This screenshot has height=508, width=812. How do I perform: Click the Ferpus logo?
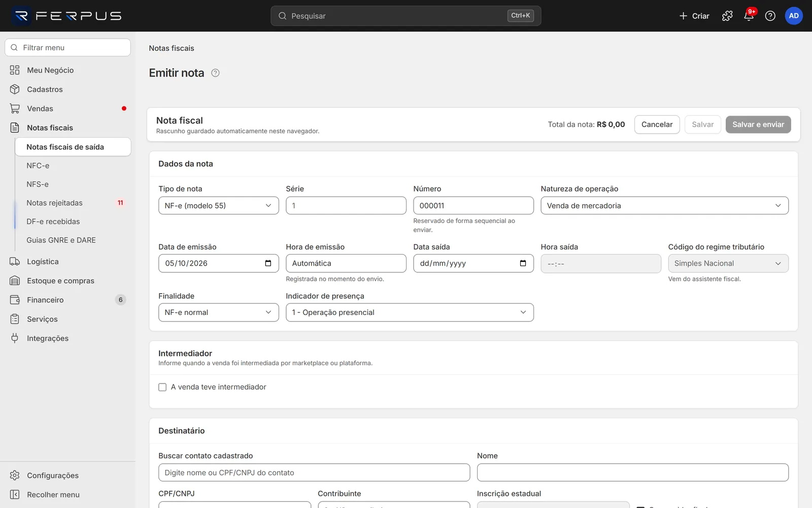[67, 16]
